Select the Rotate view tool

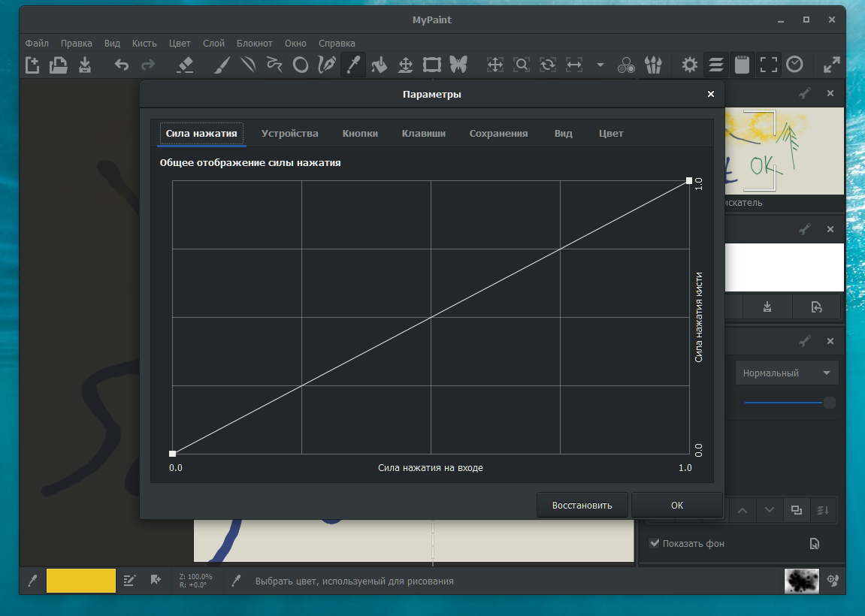(548, 65)
